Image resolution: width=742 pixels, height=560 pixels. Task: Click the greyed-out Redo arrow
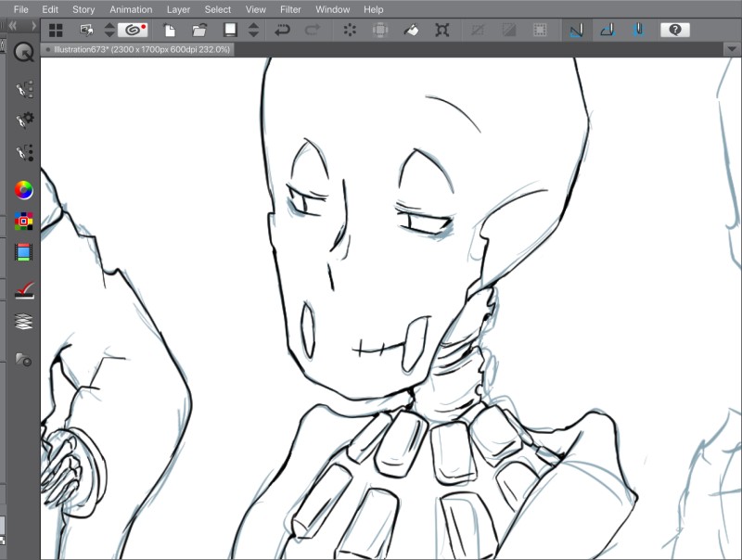[x=313, y=31]
